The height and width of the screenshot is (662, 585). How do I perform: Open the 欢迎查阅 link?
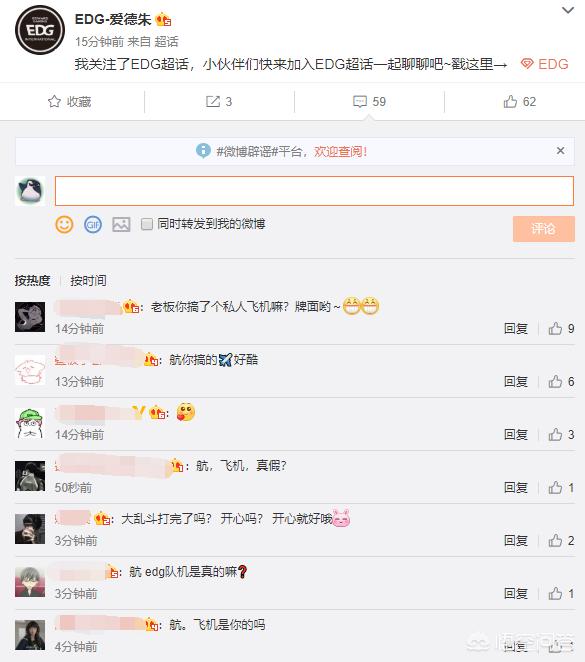pos(340,151)
